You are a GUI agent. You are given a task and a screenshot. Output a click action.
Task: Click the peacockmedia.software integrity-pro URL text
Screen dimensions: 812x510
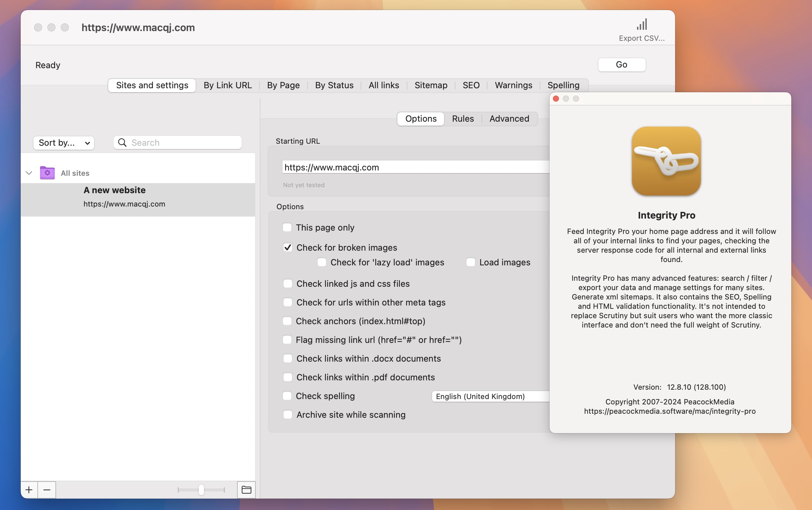click(670, 411)
